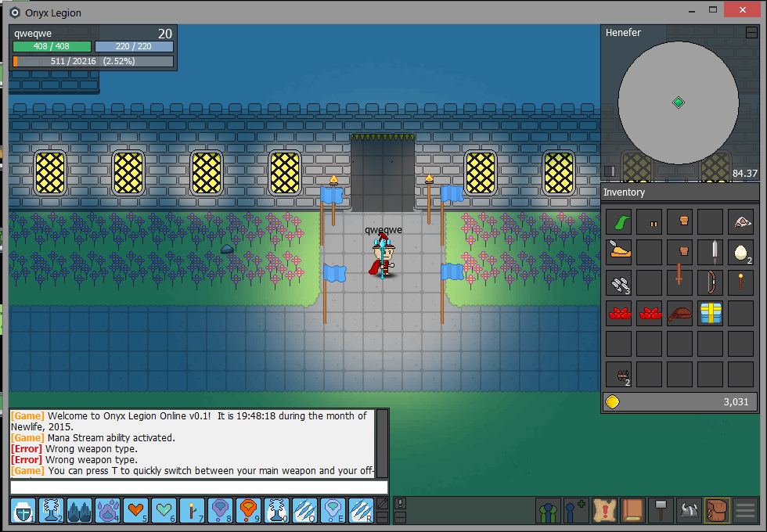The height and width of the screenshot is (532, 767).
Task: Click the blue mana bar 220 / 220
Action: coord(134,46)
